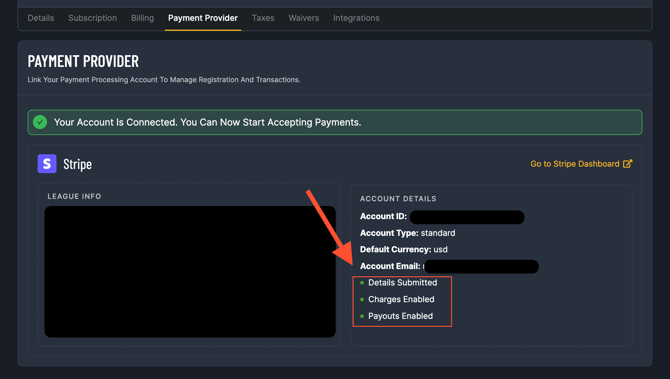Open the Waivers tab
The image size is (670, 379).
click(x=303, y=18)
